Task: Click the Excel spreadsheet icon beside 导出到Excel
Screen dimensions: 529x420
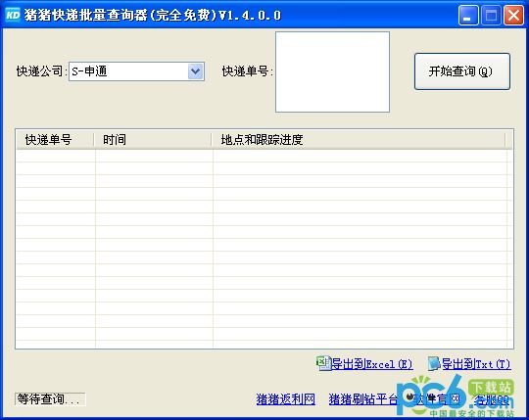Action: click(x=324, y=363)
